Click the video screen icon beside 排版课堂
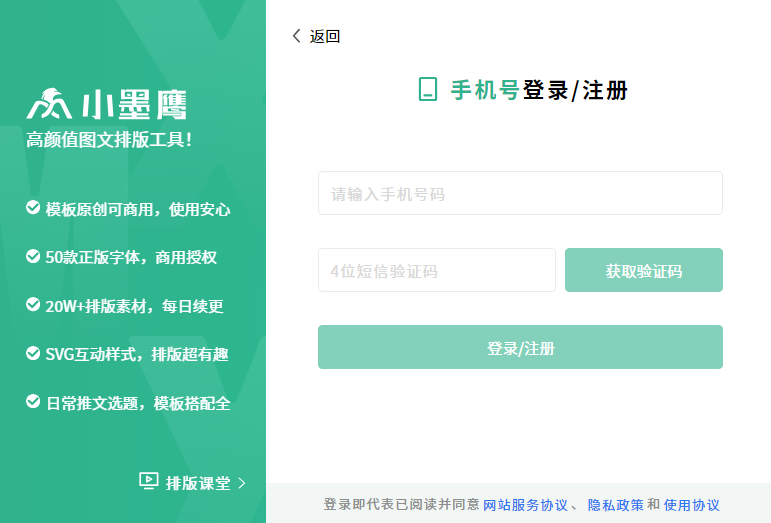The image size is (771, 523). click(x=148, y=481)
